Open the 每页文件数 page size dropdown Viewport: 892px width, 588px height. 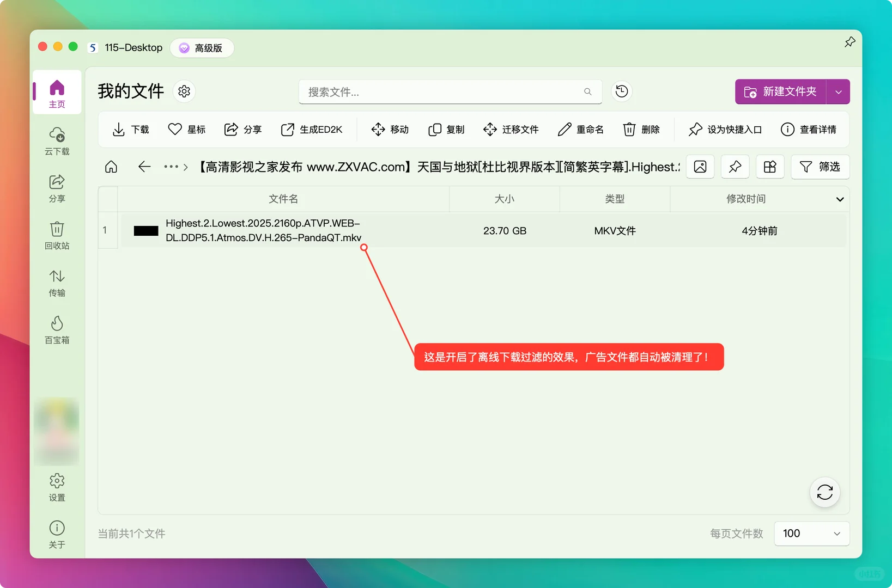(x=811, y=534)
